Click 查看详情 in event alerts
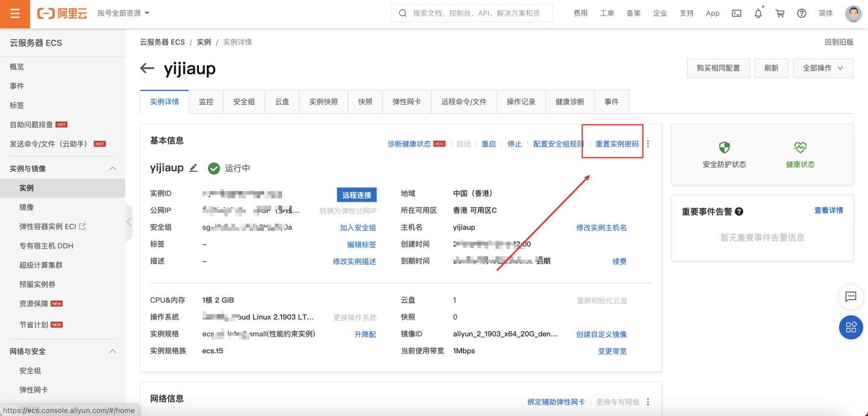Screen dimensions: 868x416 [829, 210]
